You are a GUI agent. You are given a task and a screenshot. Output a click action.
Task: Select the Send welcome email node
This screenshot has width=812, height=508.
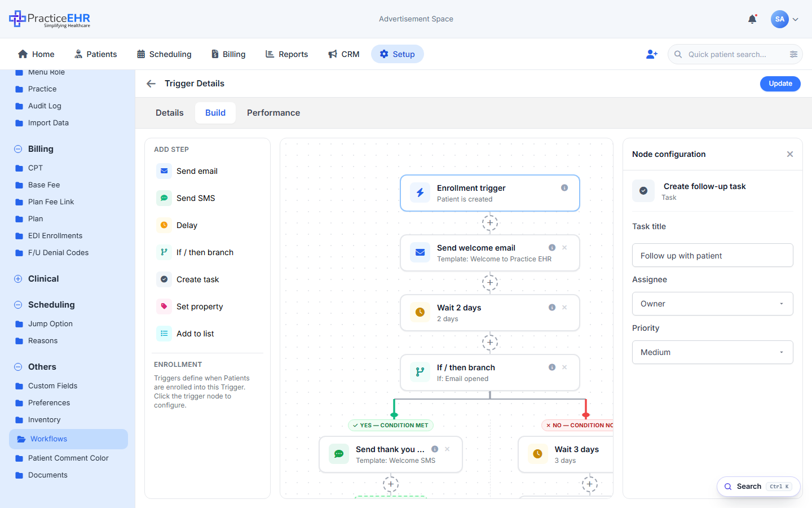pyautogui.click(x=490, y=253)
